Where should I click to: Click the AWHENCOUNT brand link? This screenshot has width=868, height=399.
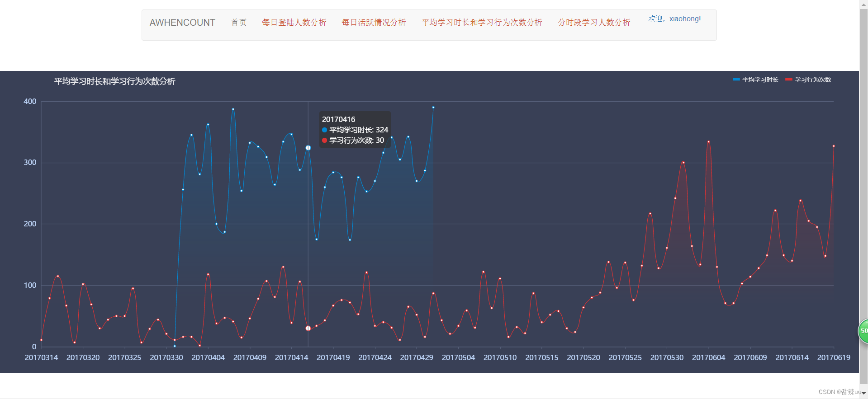click(x=182, y=23)
